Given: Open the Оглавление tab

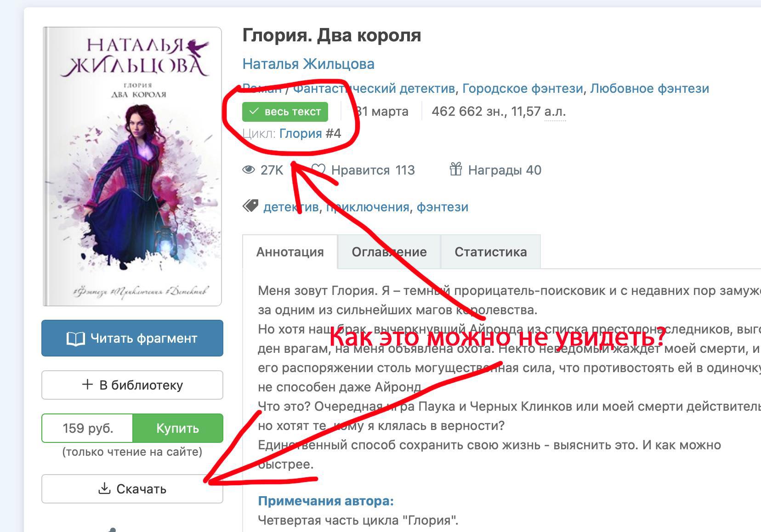Looking at the screenshot, I should click(389, 252).
